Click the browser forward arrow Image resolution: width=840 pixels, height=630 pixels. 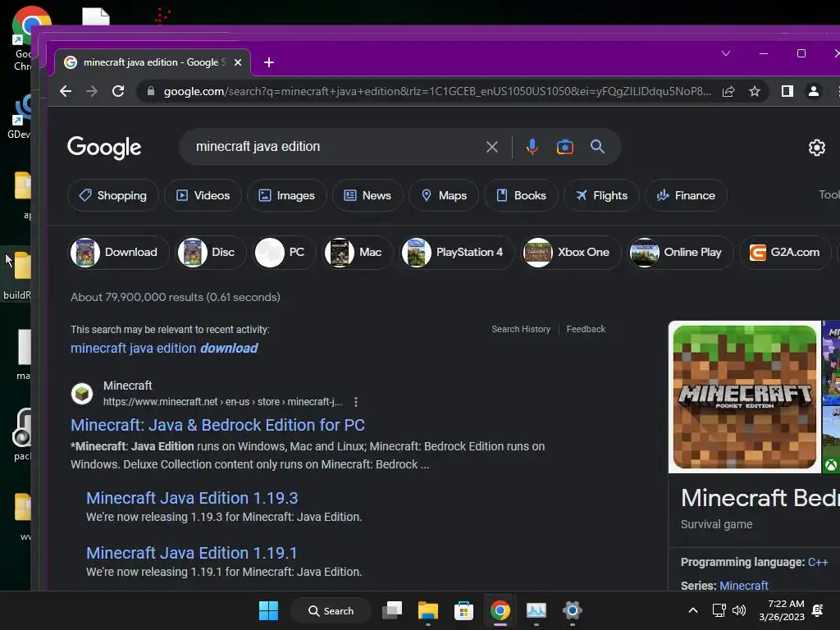pos(92,91)
